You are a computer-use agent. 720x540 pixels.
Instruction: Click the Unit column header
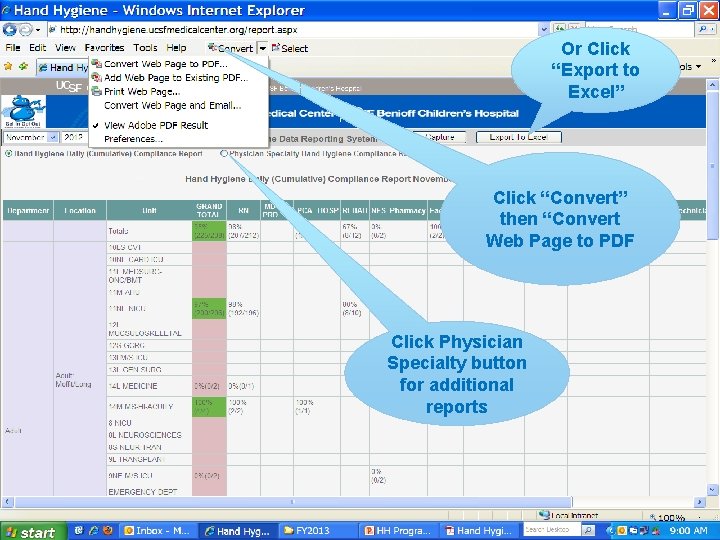[x=149, y=211]
